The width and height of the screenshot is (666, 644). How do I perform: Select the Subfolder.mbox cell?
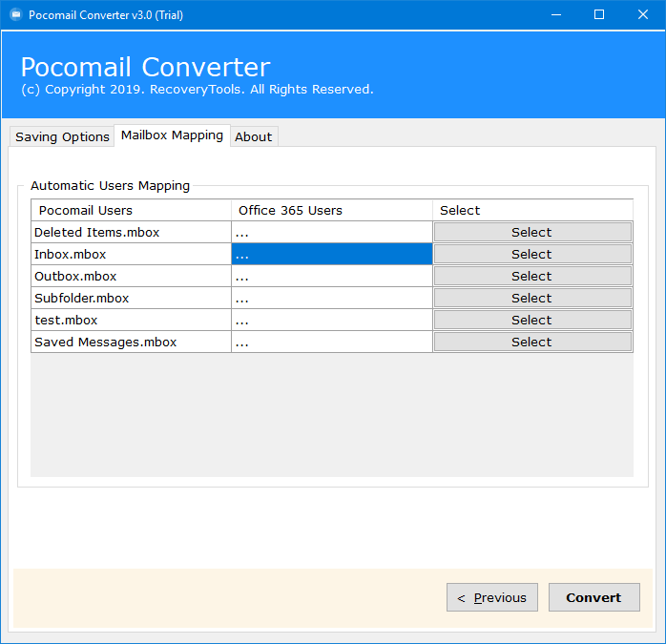click(132, 299)
